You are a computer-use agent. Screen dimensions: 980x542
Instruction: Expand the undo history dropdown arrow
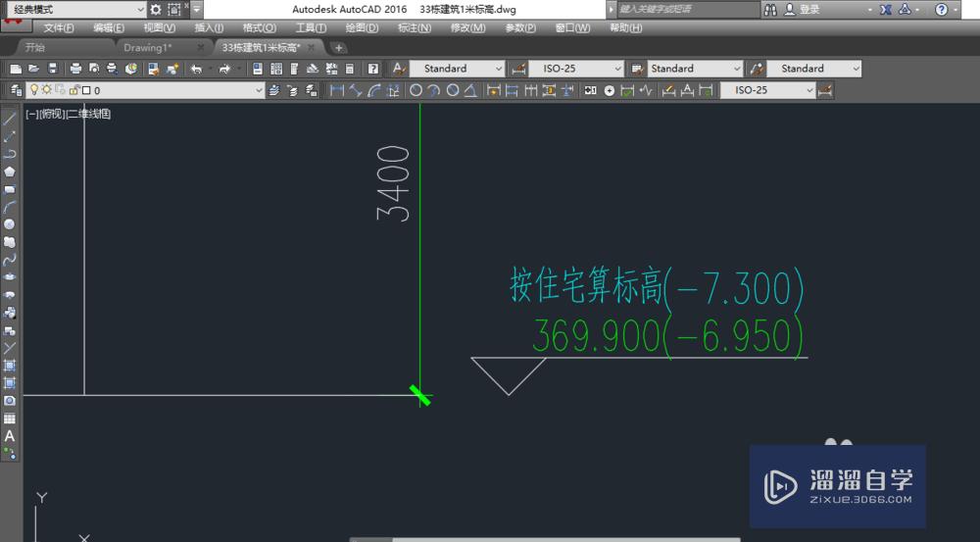(210, 69)
